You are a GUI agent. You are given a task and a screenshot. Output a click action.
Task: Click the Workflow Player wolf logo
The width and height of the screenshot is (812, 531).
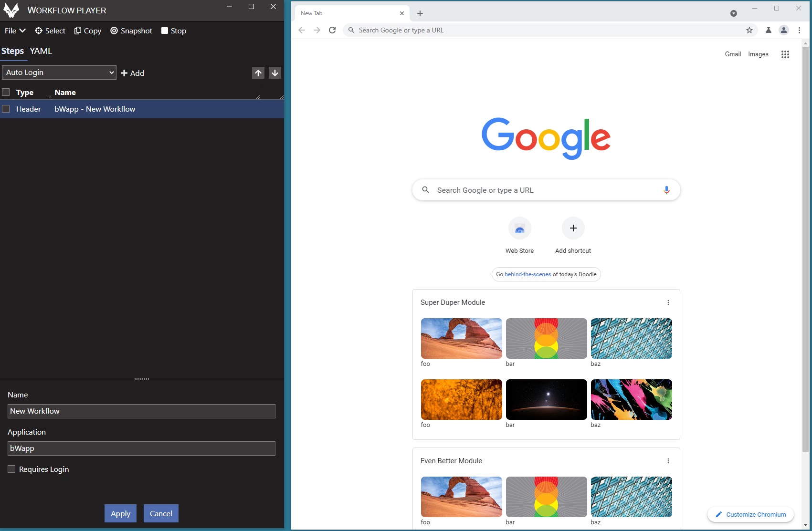pos(11,10)
